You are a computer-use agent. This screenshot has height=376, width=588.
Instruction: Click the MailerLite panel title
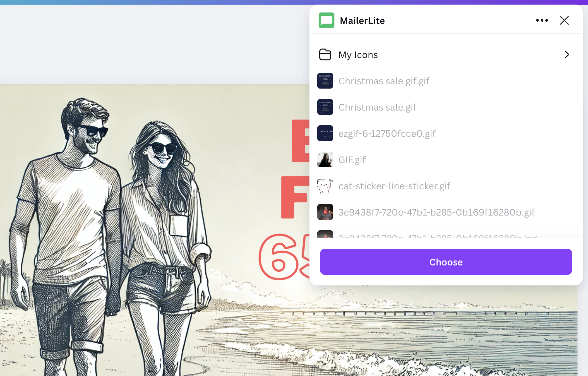(x=362, y=21)
